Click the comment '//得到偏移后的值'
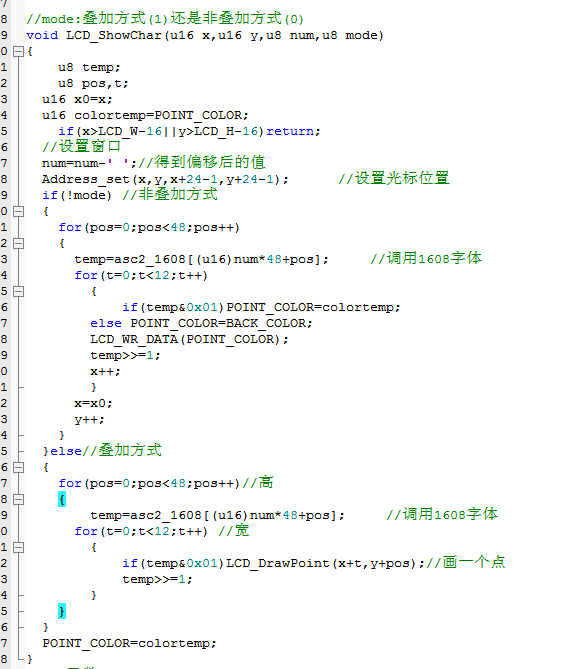This screenshot has width=565, height=669. pos(202,162)
